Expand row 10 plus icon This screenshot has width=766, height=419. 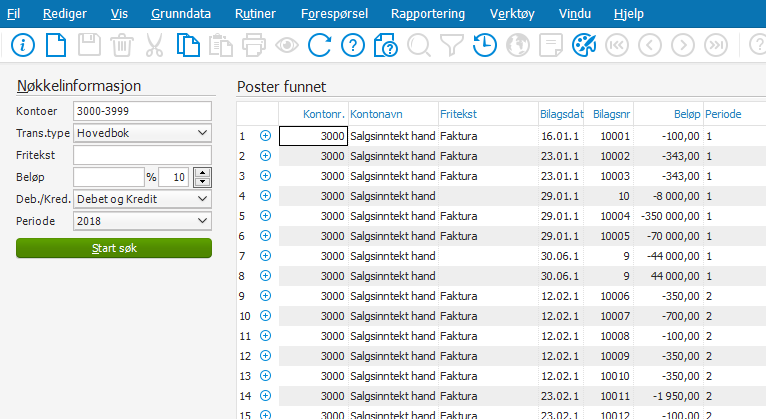(x=265, y=316)
